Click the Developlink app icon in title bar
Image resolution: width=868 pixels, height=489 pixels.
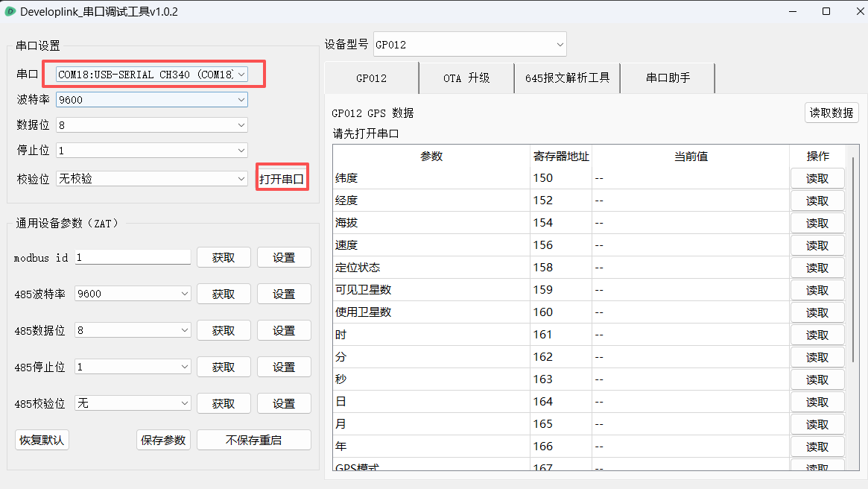point(10,11)
